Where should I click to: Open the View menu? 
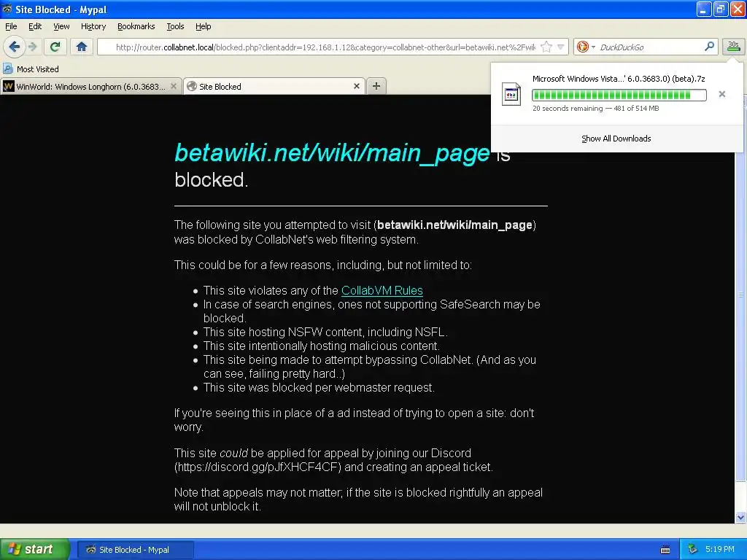(61, 26)
